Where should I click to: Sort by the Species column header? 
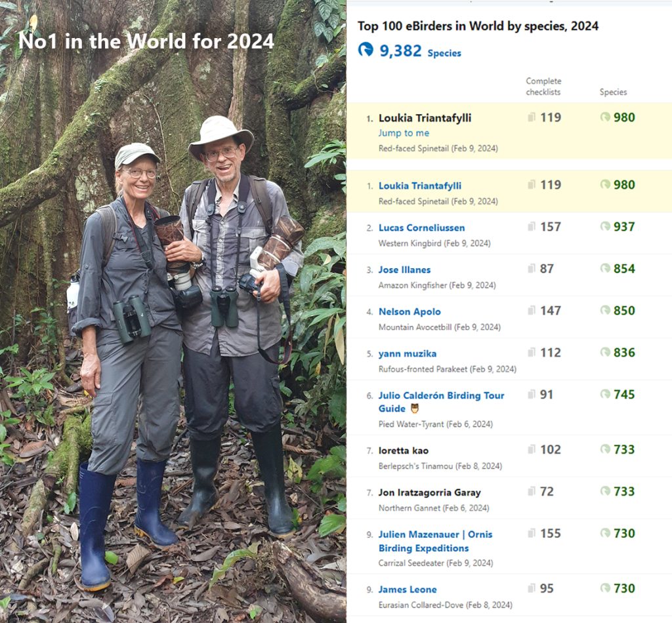coord(612,92)
